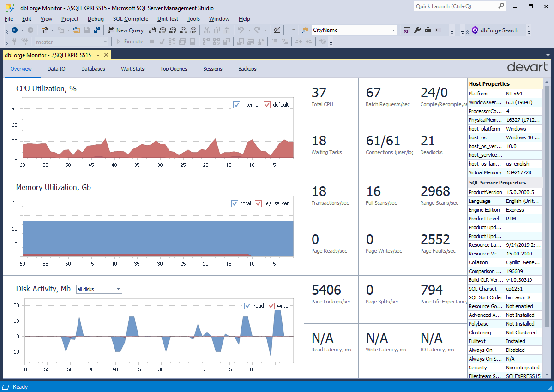The height and width of the screenshot is (392, 554).
Task: Uncheck internal on CPU Utilization chart
Action: click(x=237, y=105)
